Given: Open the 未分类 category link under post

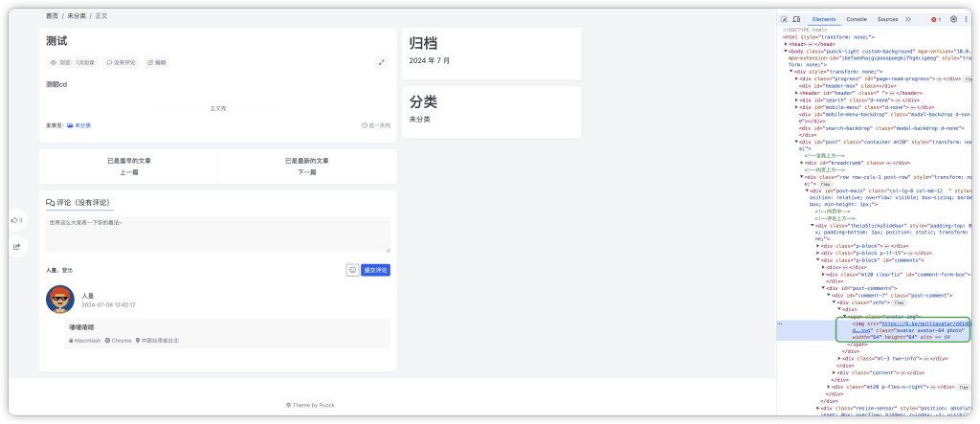Looking at the screenshot, I should (x=79, y=125).
